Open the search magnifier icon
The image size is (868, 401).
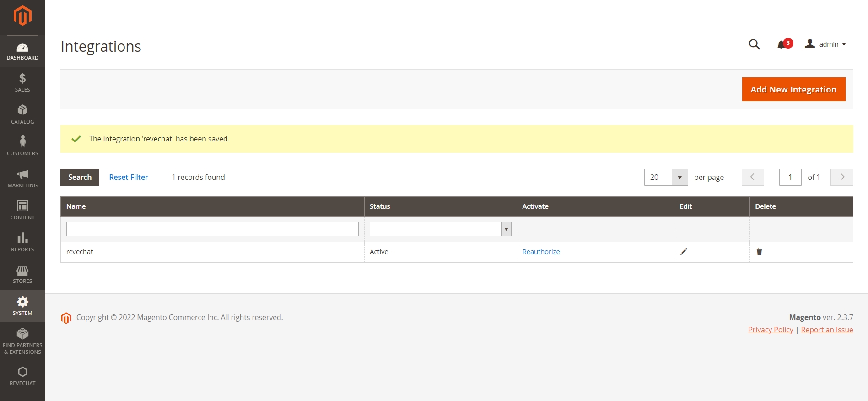754,44
